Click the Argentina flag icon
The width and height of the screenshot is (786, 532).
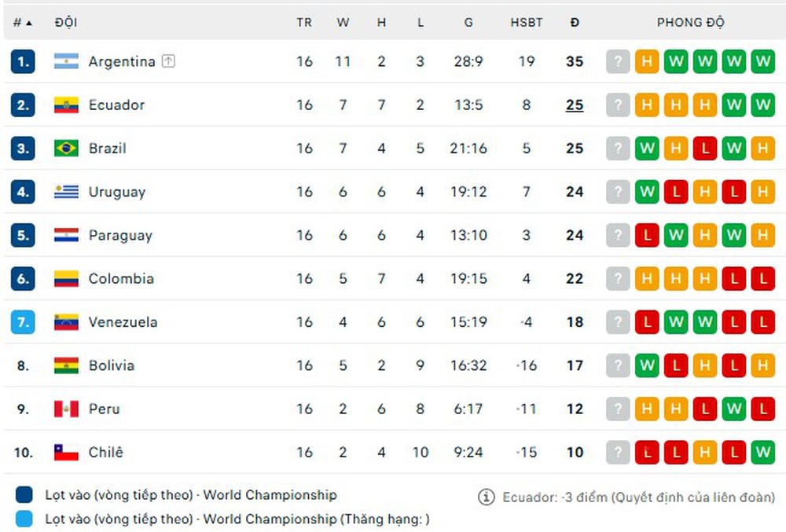(x=66, y=61)
